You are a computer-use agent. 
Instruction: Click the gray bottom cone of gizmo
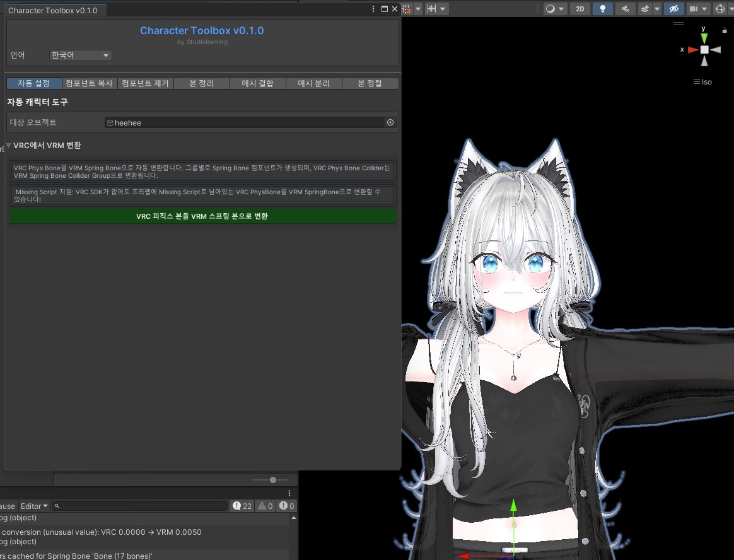click(704, 61)
